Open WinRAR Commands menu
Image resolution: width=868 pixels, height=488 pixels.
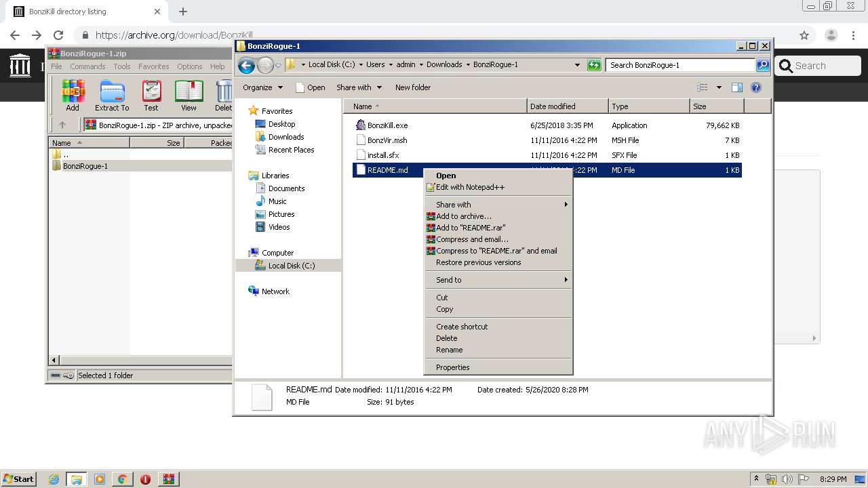87,66
